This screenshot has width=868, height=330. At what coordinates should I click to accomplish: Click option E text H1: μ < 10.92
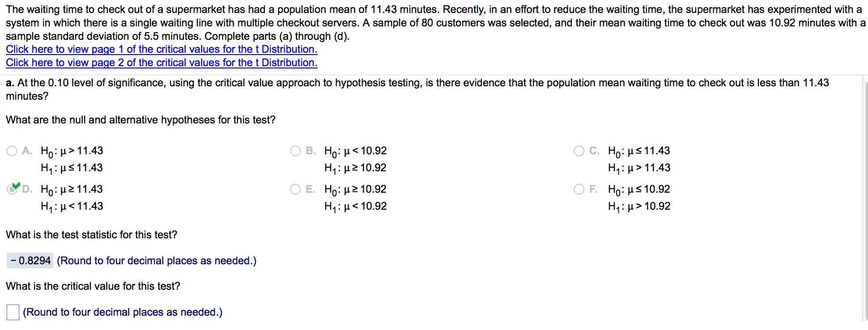pos(355,207)
